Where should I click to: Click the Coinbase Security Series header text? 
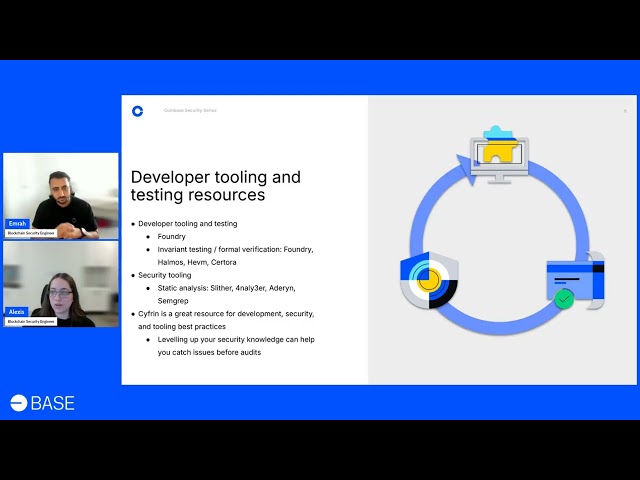click(190, 110)
